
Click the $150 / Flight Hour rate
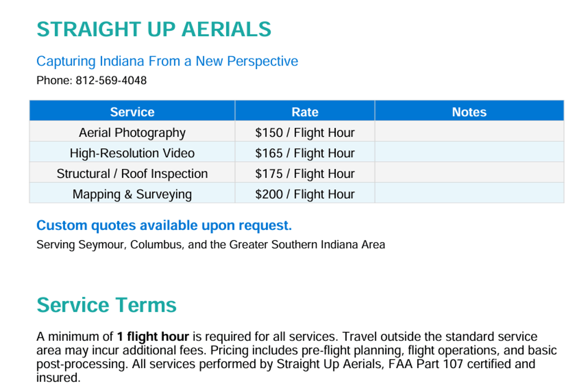tap(305, 133)
